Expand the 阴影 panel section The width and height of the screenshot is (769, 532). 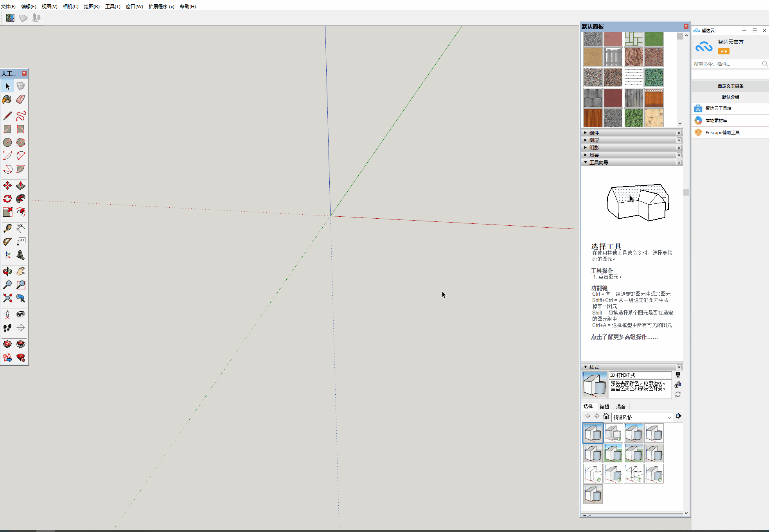coord(594,148)
